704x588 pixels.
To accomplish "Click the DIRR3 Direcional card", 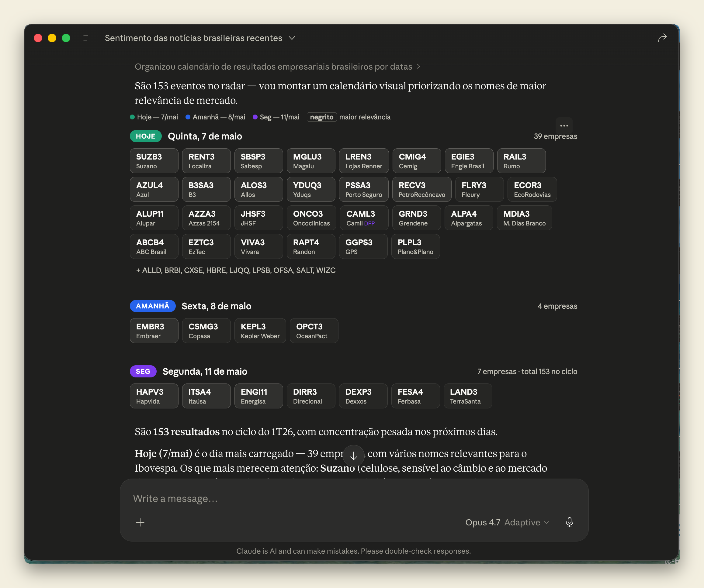I will click(x=311, y=396).
